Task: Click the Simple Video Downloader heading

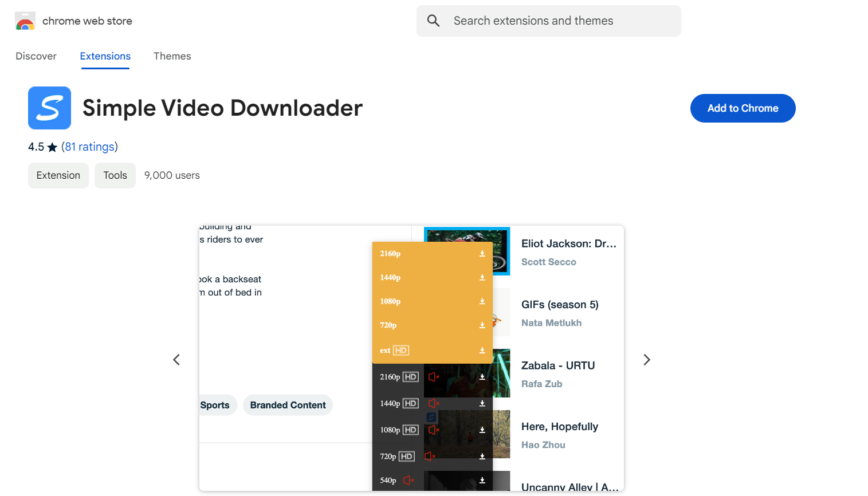Action: coord(222,108)
